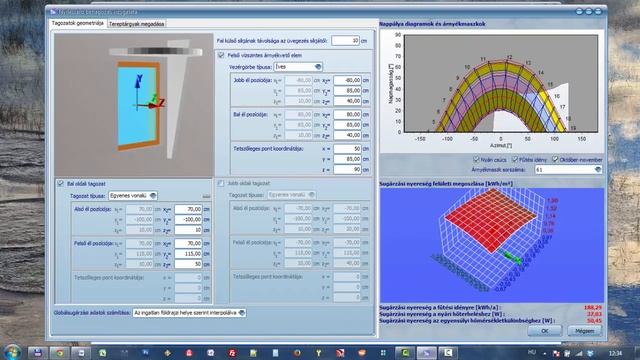Image resolution: width=640 pixels, height=360 pixels.
Task: Click the Sugárzási nyereség felületi megoszlása heading
Action: coord(446,184)
